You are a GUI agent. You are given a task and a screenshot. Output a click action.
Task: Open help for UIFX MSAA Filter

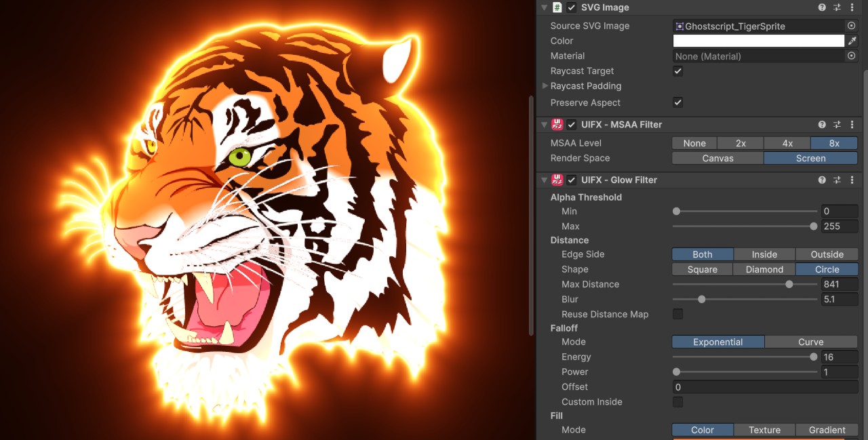(x=822, y=125)
